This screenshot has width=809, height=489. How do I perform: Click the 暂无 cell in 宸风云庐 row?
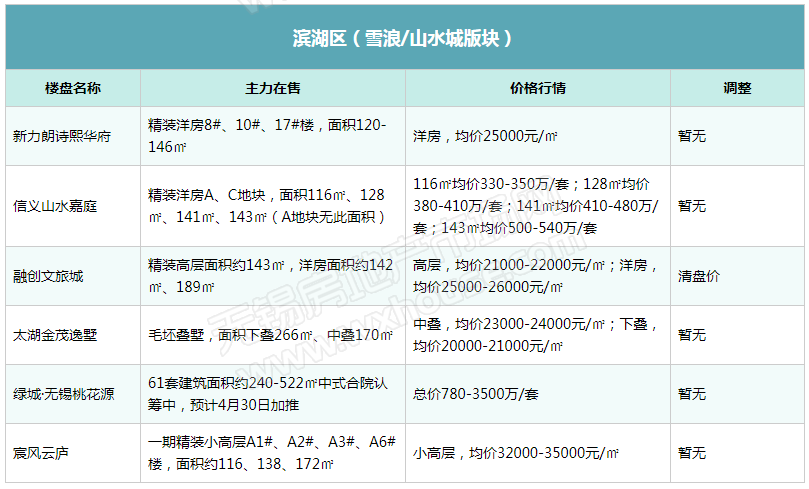tap(692, 453)
